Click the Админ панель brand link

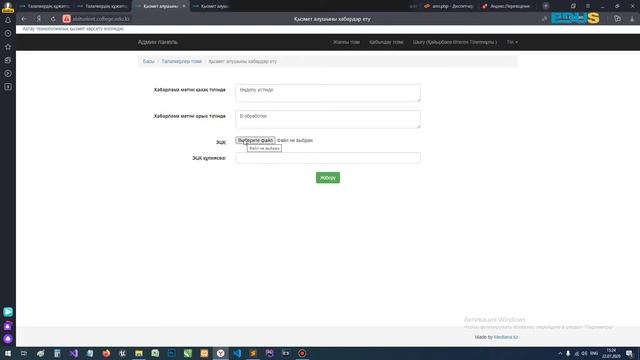pos(158,42)
